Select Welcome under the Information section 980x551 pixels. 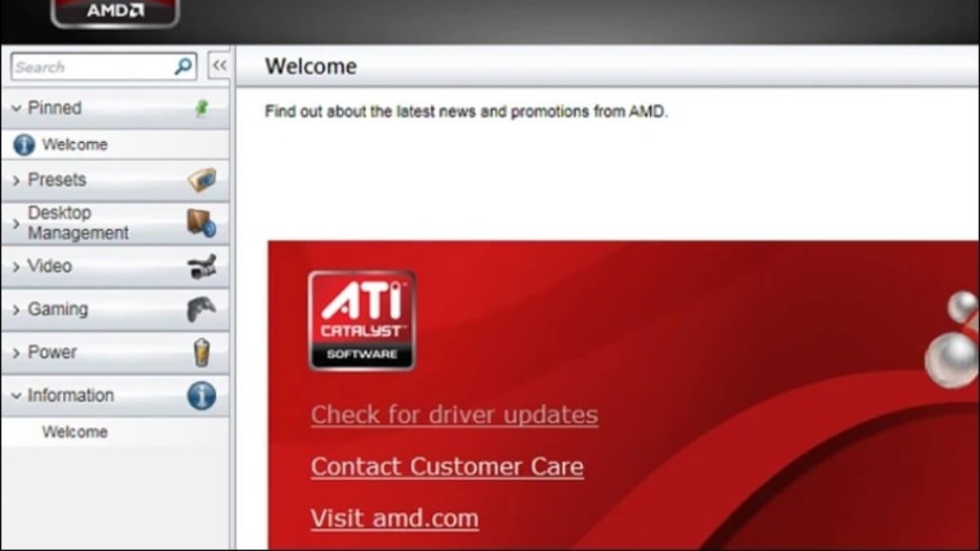click(x=75, y=432)
